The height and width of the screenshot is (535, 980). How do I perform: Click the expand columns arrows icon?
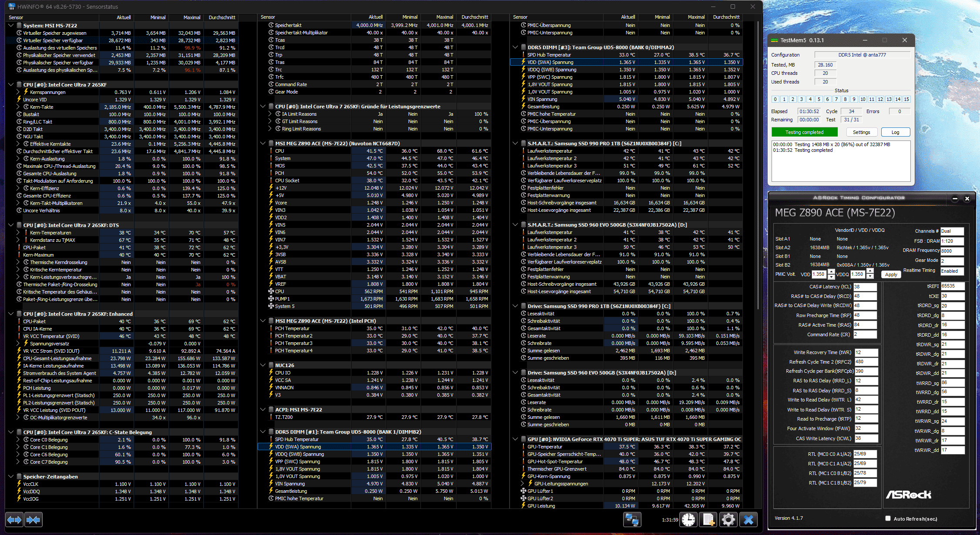(x=14, y=519)
